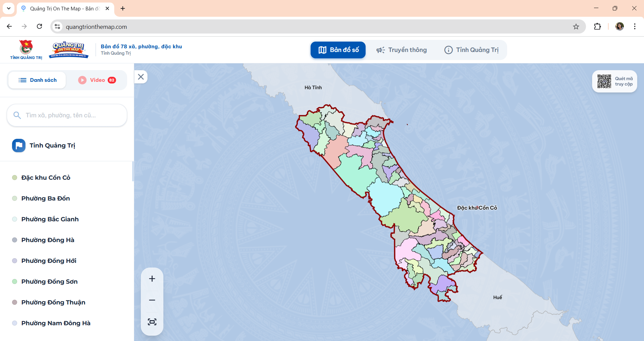Click the flag icon beside Tỉnh Quảng Trị heading

click(x=18, y=145)
